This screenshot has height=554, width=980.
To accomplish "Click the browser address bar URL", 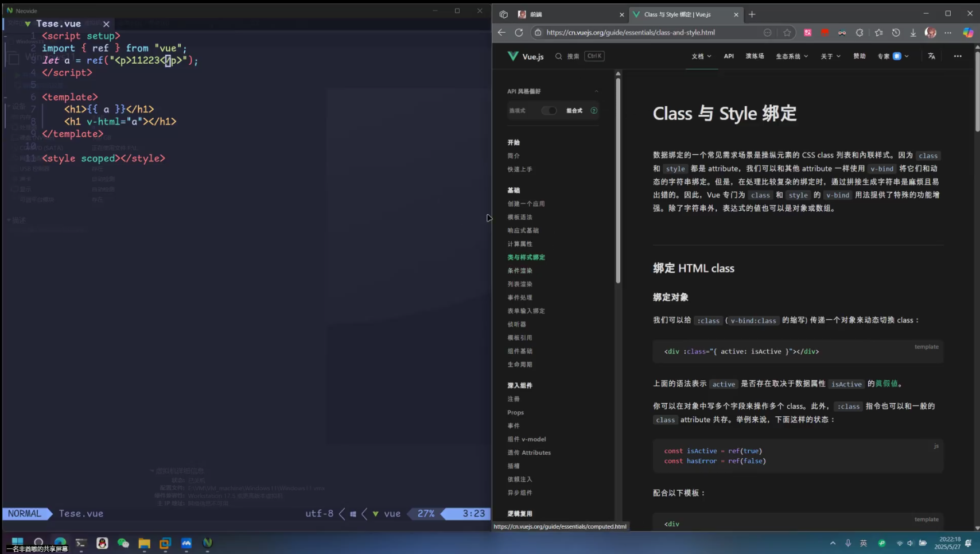I will pyautogui.click(x=631, y=33).
